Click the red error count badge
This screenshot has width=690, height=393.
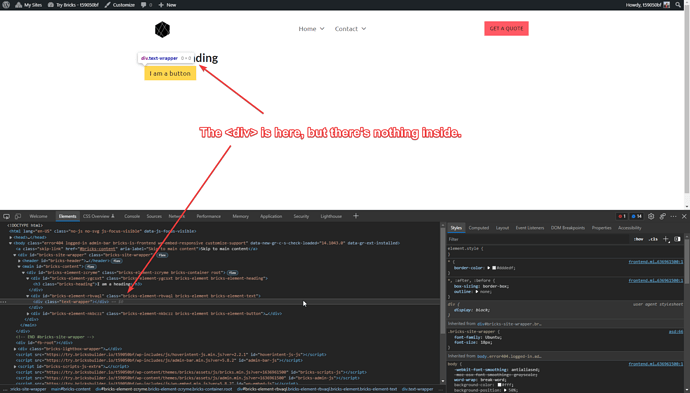click(621, 216)
